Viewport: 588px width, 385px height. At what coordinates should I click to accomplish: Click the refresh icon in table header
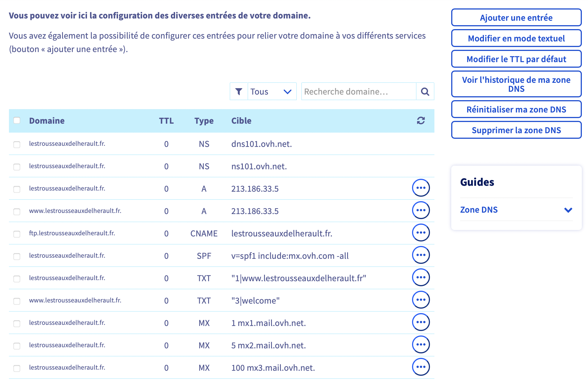click(x=421, y=121)
